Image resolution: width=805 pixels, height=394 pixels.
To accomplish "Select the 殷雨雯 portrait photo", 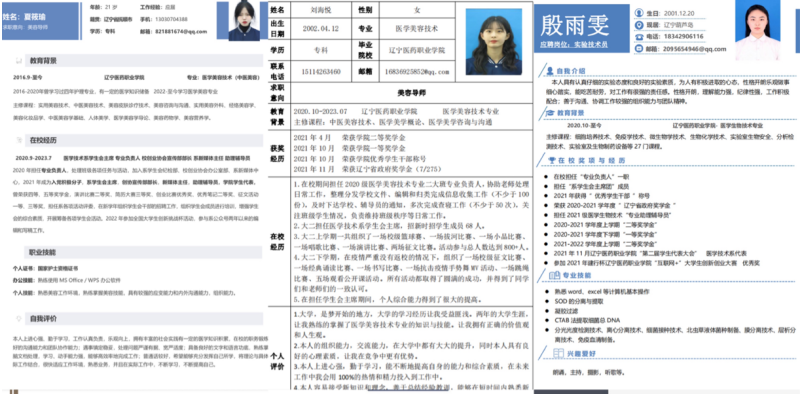I will pyautogui.click(x=757, y=31).
